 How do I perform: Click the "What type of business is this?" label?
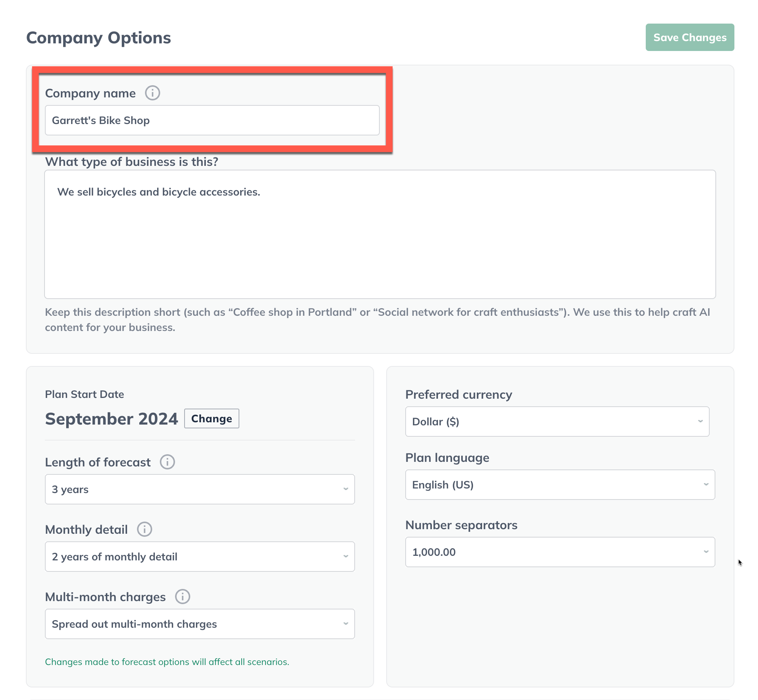[132, 162]
